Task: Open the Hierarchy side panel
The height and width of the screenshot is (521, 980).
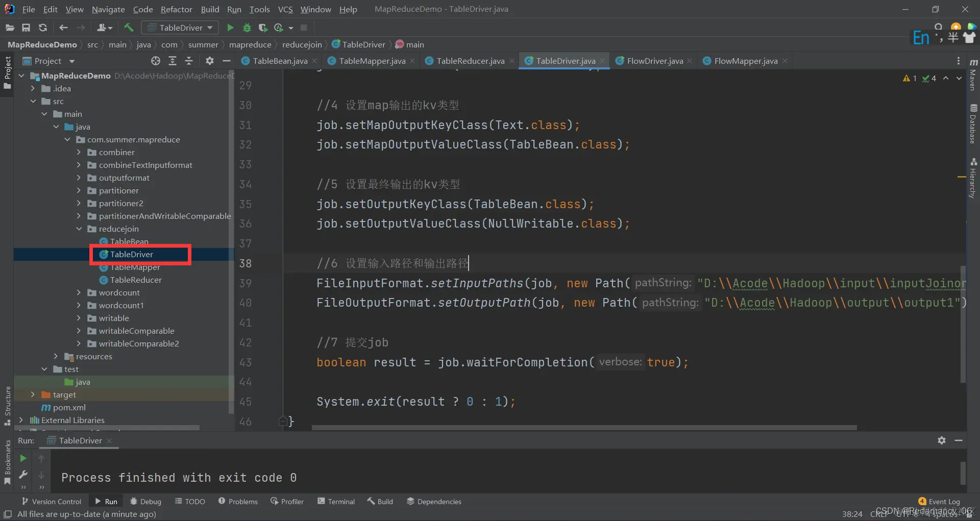Action: coord(973,178)
